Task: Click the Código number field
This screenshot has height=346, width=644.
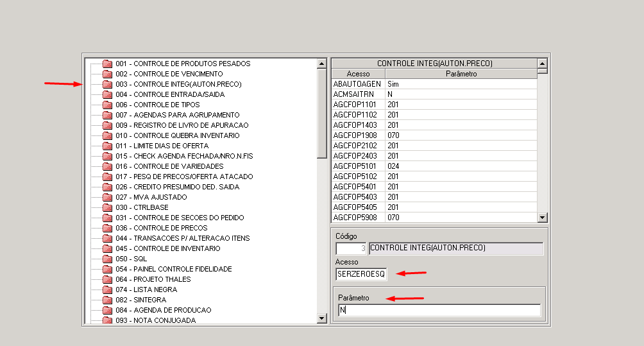Action: [x=351, y=248]
